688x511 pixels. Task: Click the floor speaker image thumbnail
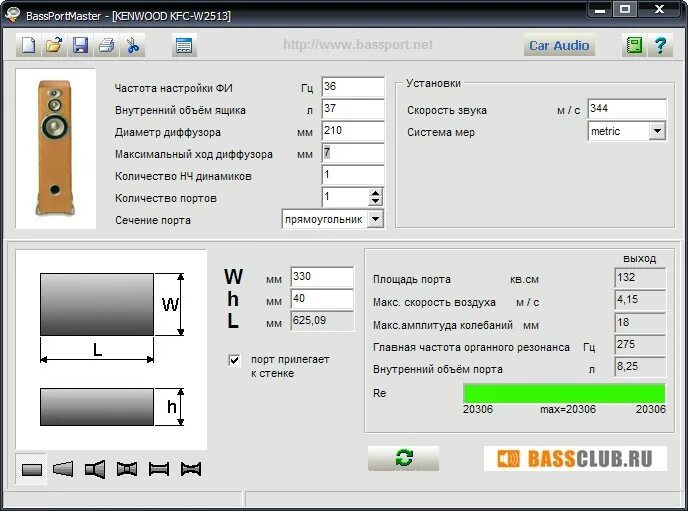tap(55, 148)
